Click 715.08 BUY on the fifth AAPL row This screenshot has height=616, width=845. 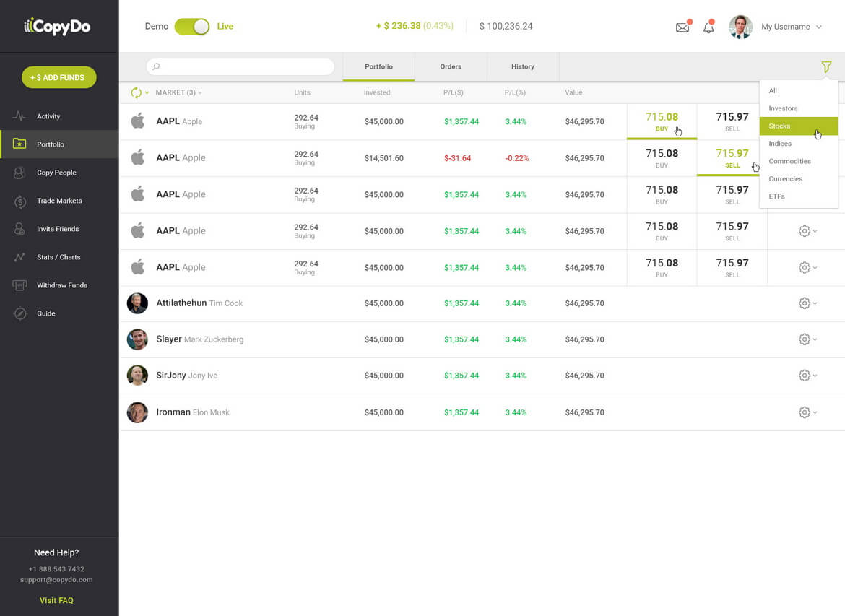[662, 268]
